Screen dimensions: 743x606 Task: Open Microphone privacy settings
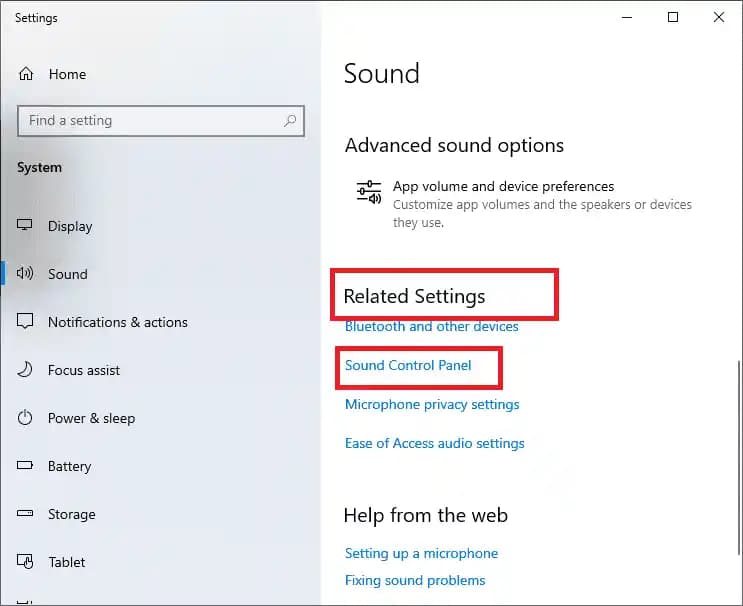(x=432, y=404)
